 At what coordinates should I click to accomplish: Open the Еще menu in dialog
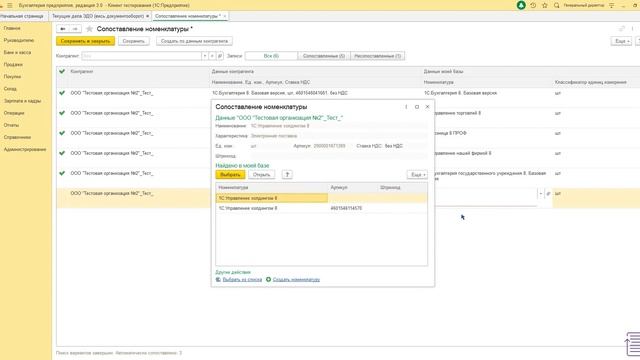417,175
